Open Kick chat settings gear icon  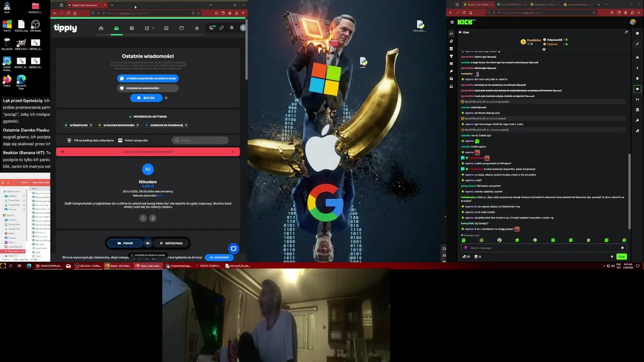click(612, 256)
